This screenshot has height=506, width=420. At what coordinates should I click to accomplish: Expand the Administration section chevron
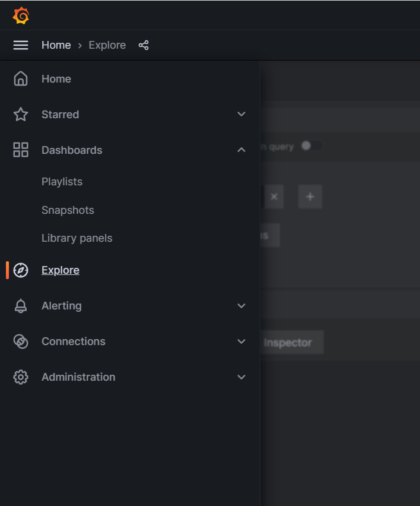tap(241, 377)
